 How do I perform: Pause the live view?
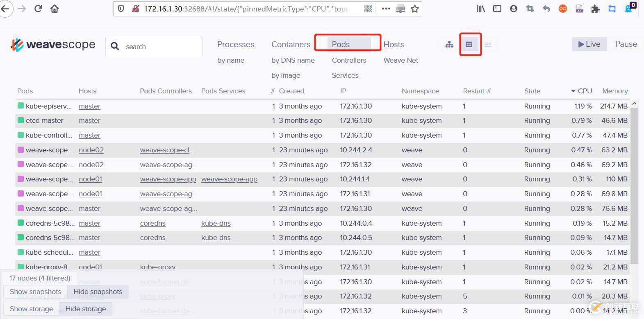click(x=626, y=44)
